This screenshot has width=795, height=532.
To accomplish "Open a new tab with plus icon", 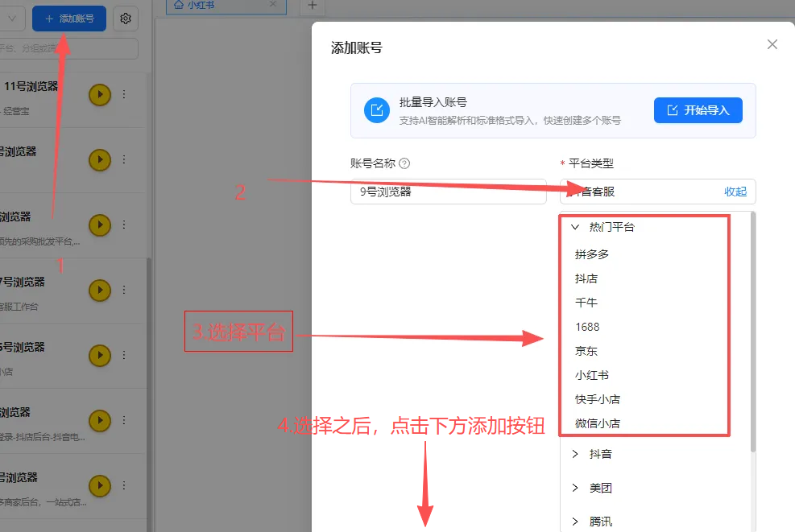I will tap(313, 6).
